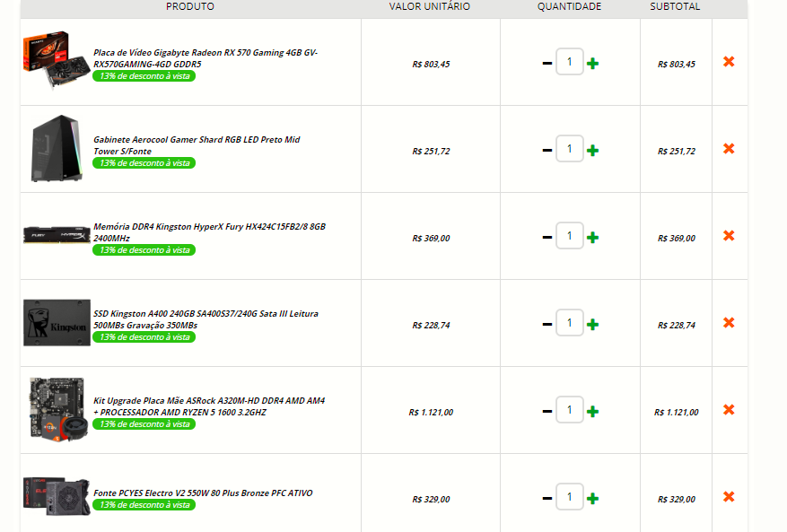
Task: Increase quantity of Kingston HyperX Fury memory
Action: pyautogui.click(x=593, y=237)
